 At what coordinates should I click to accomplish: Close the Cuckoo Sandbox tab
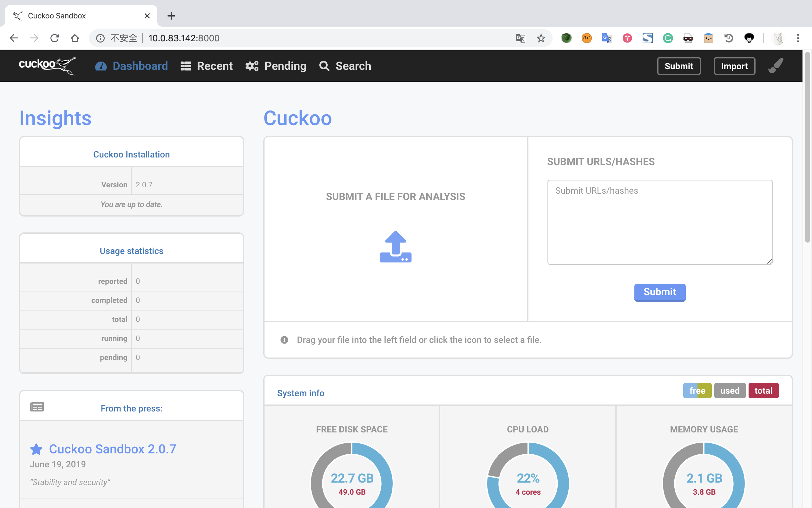[147, 16]
